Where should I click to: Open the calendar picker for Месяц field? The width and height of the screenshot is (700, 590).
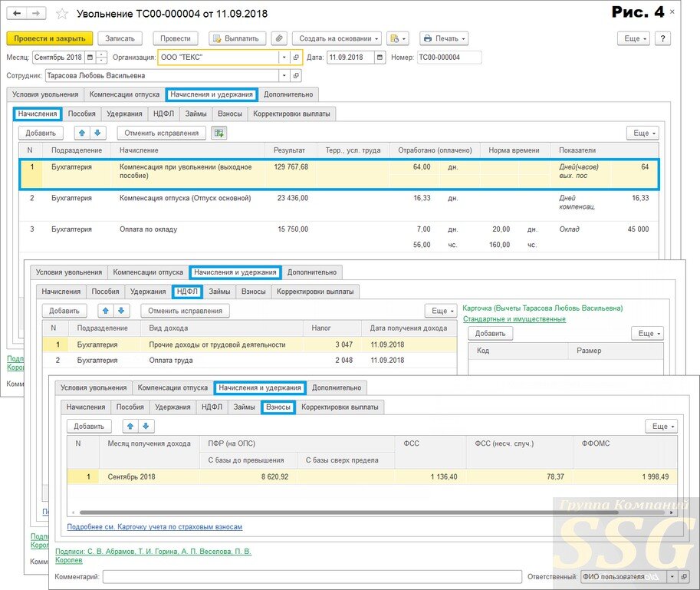(90, 58)
